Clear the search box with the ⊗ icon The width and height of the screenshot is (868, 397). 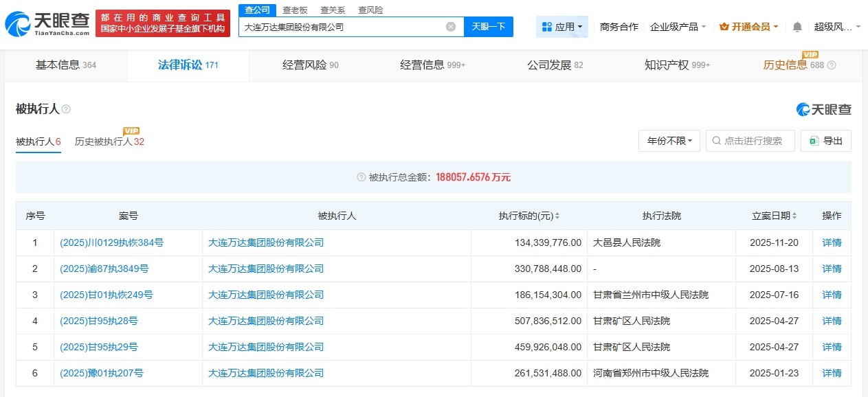pyautogui.click(x=450, y=26)
